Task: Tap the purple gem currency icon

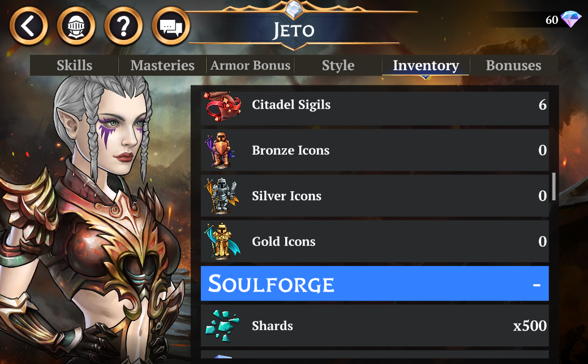Action: (571, 19)
